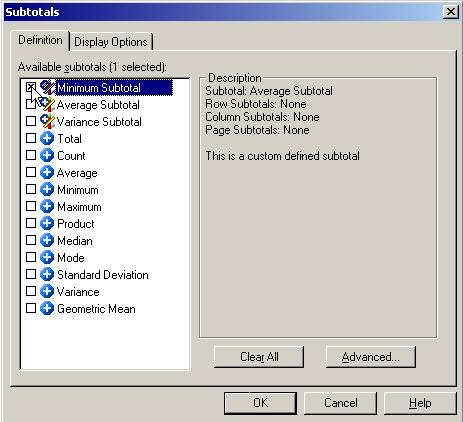Select the Maximum list label

[79, 207]
